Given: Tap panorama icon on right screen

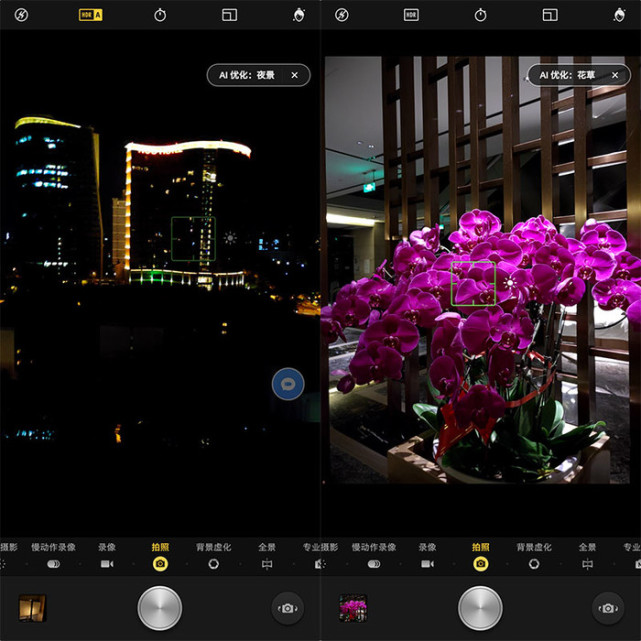Looking at the screenshot, I should pyautogui.click(x=587, y=564).
